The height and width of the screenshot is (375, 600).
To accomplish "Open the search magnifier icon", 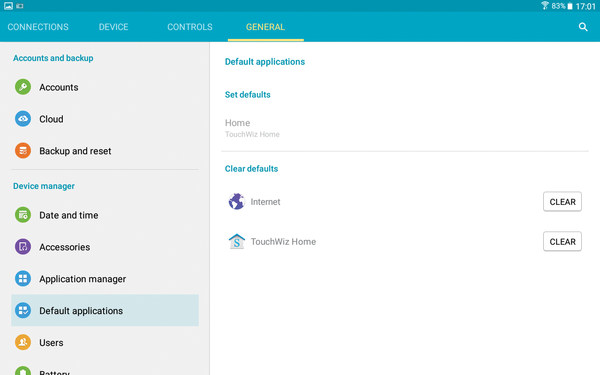I will pyautogui.click(x=583, y=27).
